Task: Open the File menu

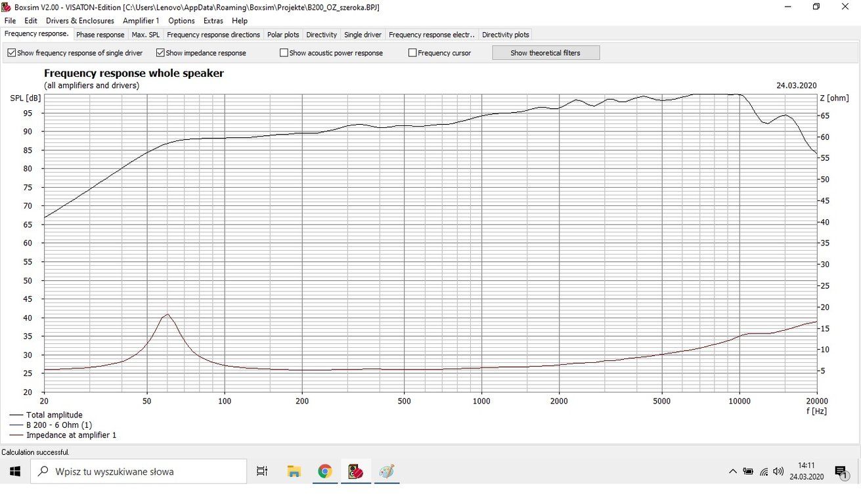Action: point(10,21)
